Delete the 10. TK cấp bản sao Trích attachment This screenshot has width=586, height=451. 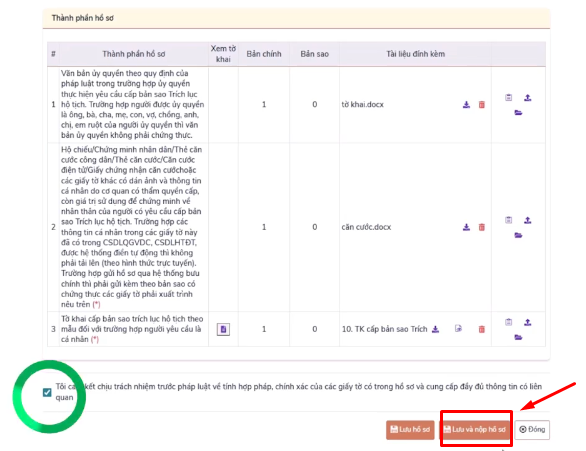pos(482,329)
